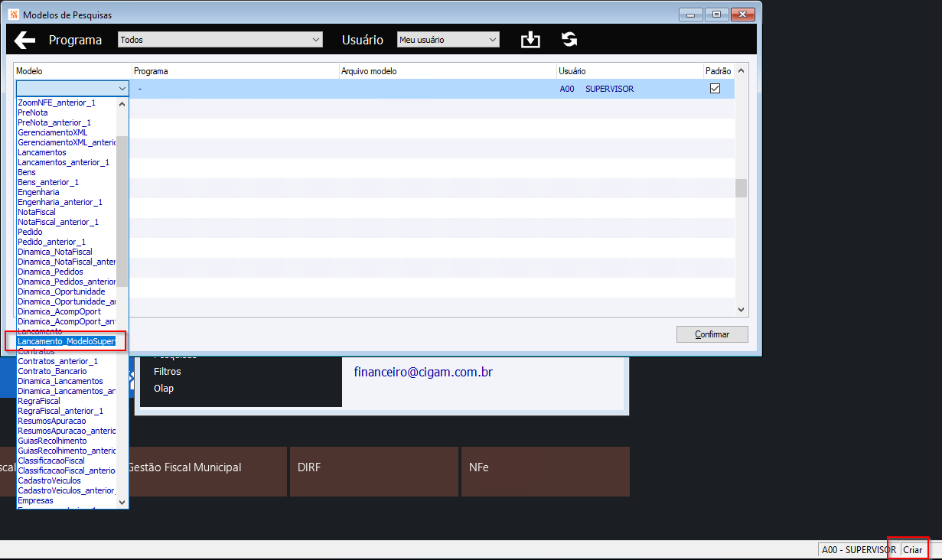Collapse the Modelo combo box arrow
Viewport: 942px width, 560px height.
click(122, 89)
